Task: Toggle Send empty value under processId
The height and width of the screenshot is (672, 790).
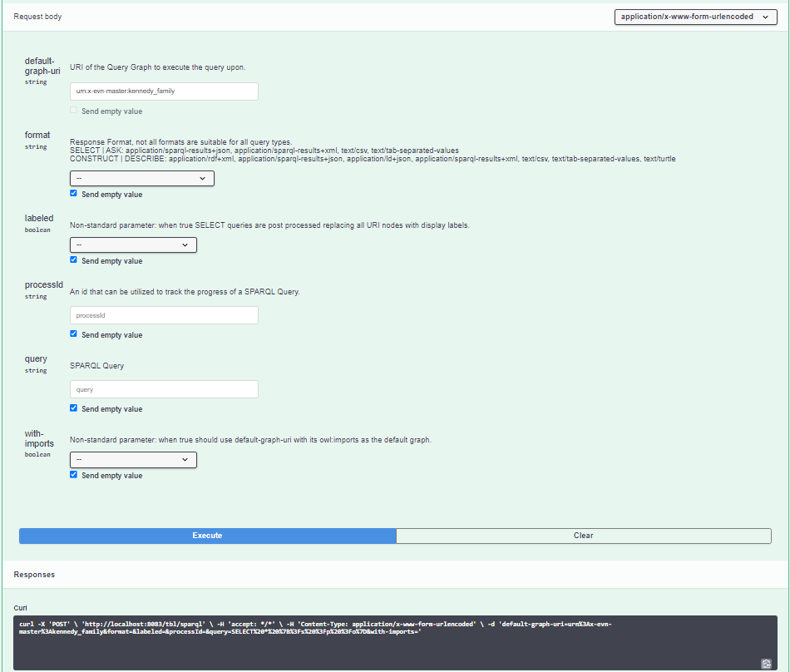Action: pyautogui.click(x=73, y=334)
